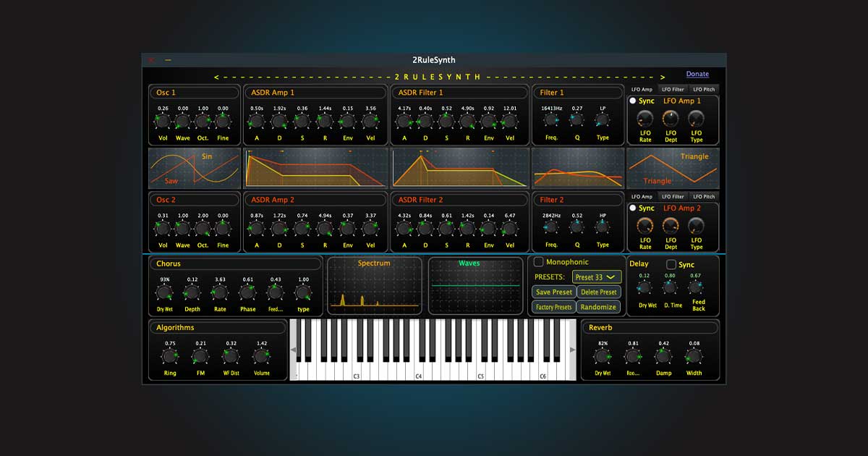Image resolution: width=868 pixels, height=456 pixels.
Task: Click the Osc 1 Vol knob
Action: [x=163, y=121]
